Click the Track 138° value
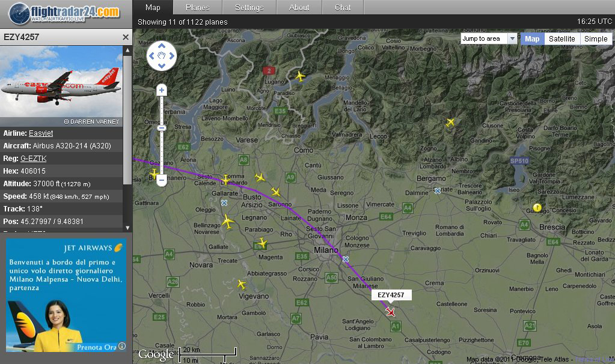615x364 pixels. (x=33, y=209)
